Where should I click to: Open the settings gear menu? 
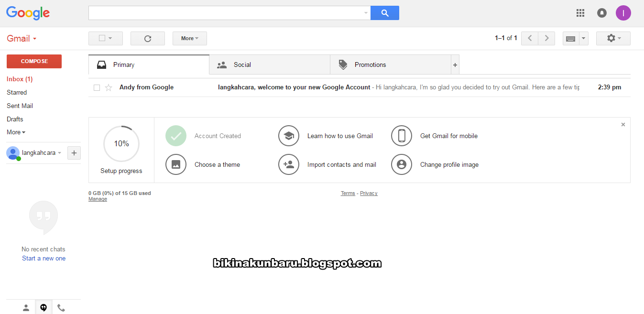pos(613,38)
